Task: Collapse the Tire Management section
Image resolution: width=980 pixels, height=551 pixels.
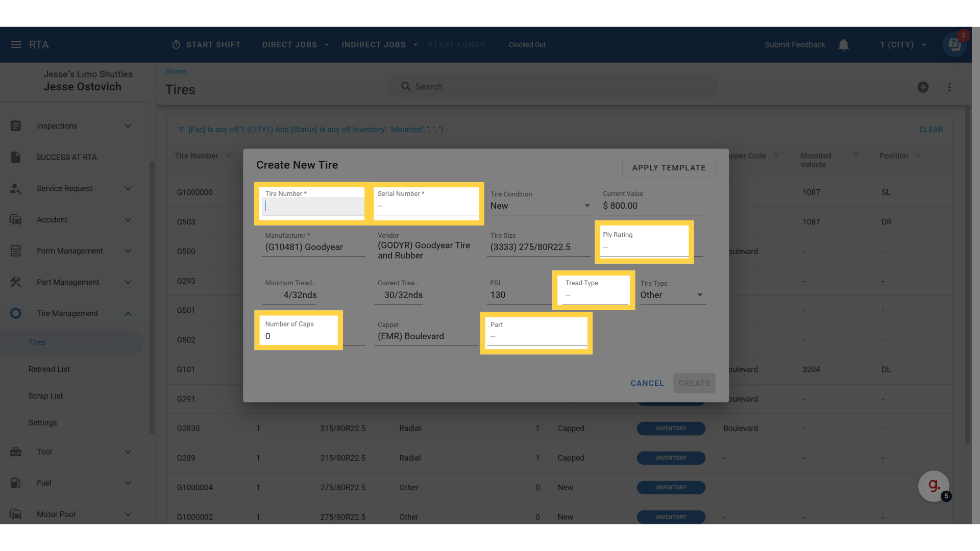Action: (x=128, y=313)
